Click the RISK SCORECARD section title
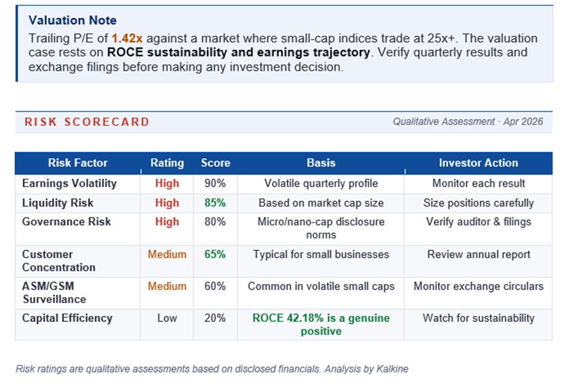This screenshot has width=578, height=392. [87, 122]
